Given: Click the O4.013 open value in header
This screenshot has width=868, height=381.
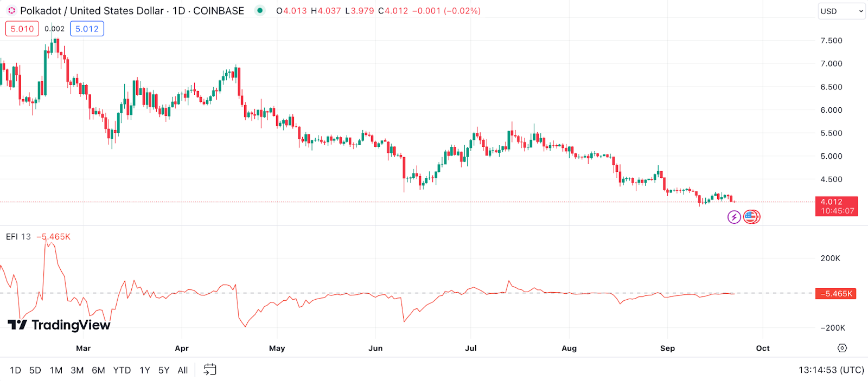Looking at the screenshot, I should pos(292,11).
